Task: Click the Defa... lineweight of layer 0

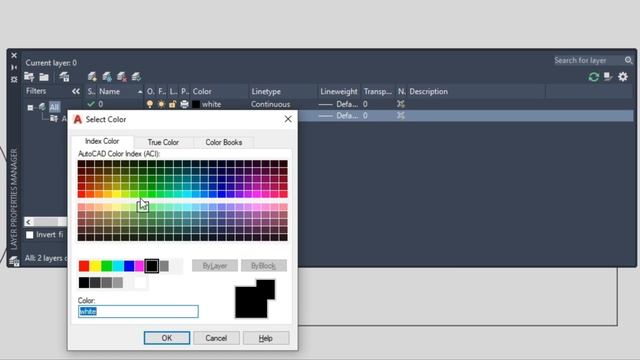Action: [x=339, y=104]
